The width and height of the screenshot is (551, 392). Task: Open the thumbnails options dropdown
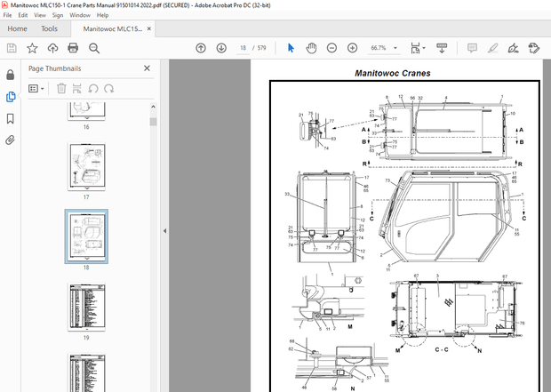click(x=36, y=89)
